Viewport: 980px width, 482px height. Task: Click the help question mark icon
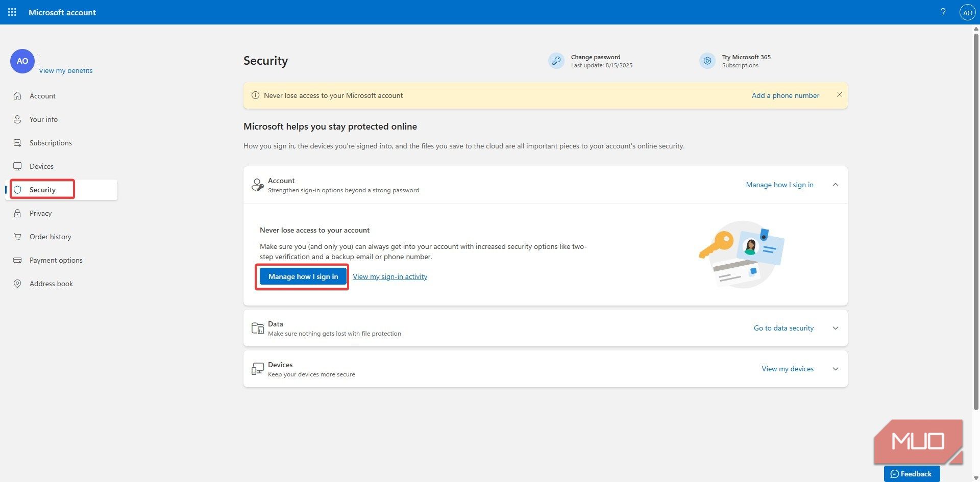point(943,12)
